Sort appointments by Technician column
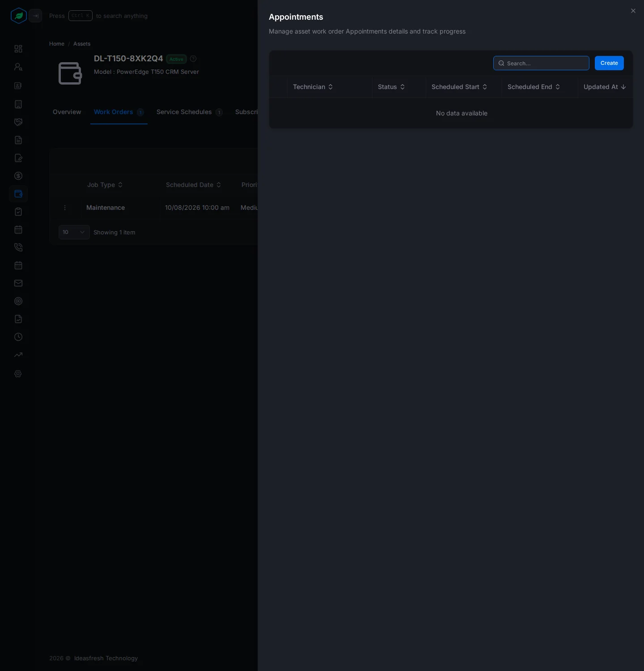The width and height of the screenshot is (644, 671). [313, 87]
